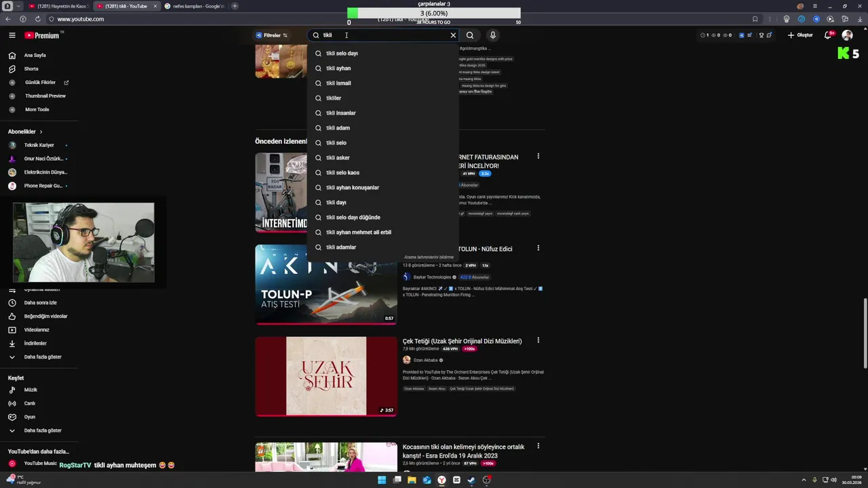Expand the Abonelikler section chevron
The image size is (868, 488).
pyautogui.click(x=41, y=131)
